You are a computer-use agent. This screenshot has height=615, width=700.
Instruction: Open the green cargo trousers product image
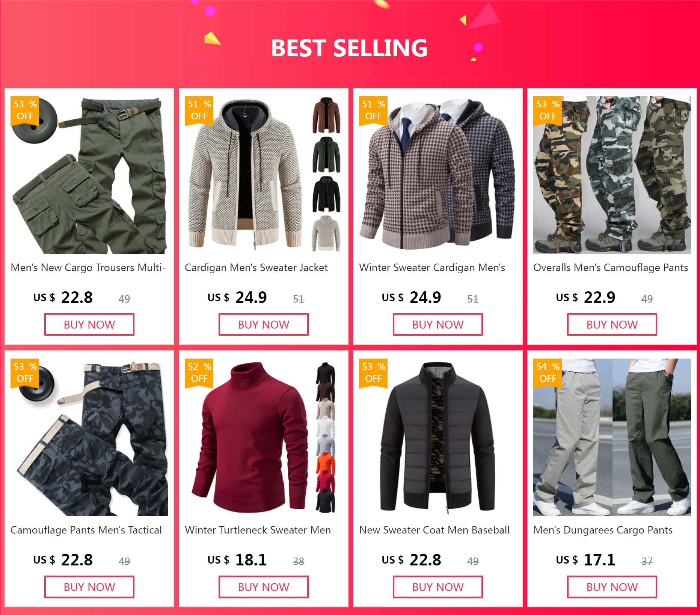(x=89, y=175)
